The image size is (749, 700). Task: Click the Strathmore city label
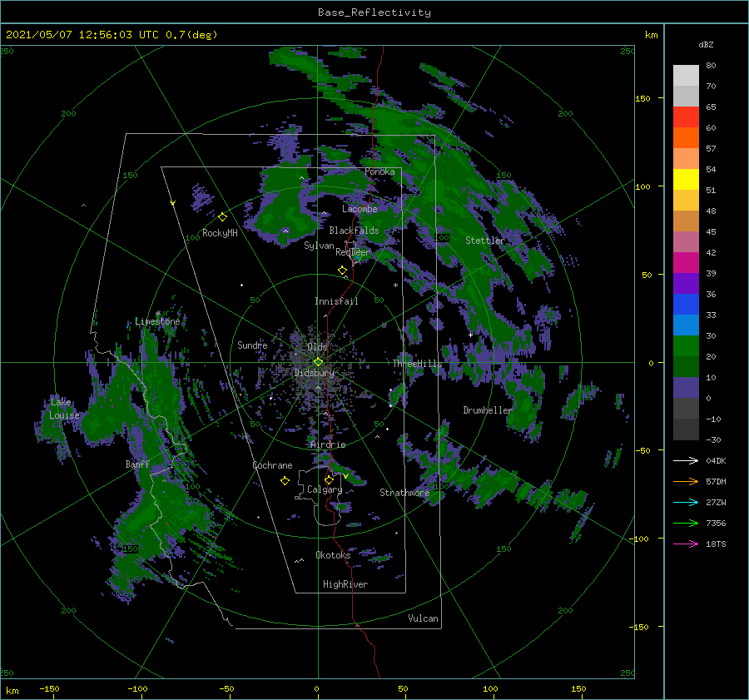(x=404, y=493)
